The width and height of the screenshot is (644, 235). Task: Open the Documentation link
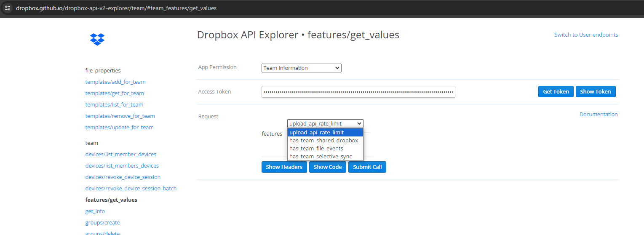tap(598, 115)
